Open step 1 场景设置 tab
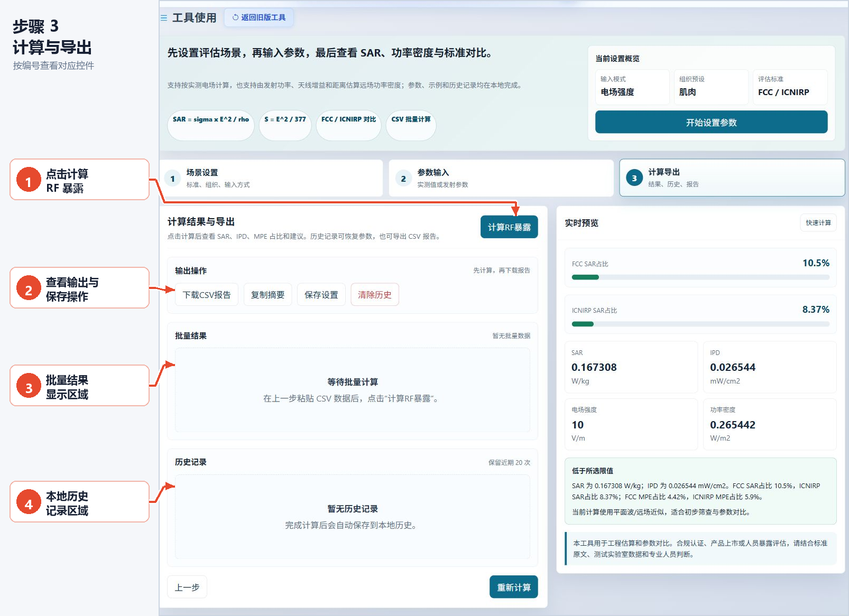The height and width of the screenshot is (616, 849). [271, 178]
